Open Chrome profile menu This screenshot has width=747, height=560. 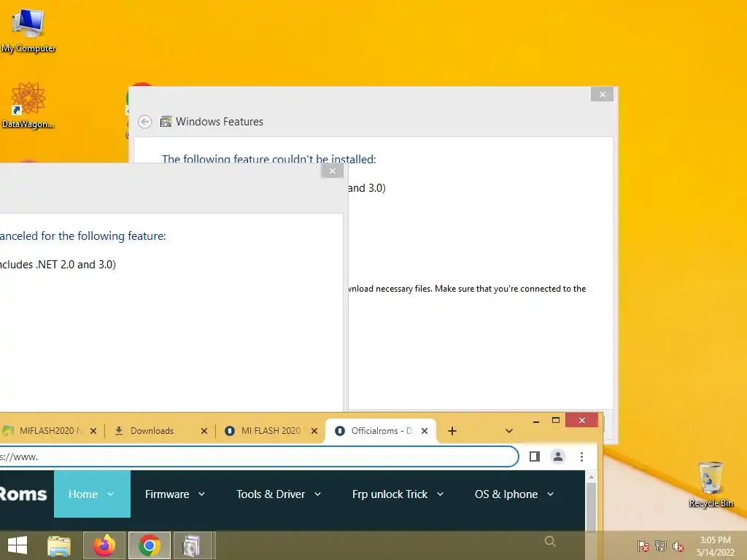point(558,456)
